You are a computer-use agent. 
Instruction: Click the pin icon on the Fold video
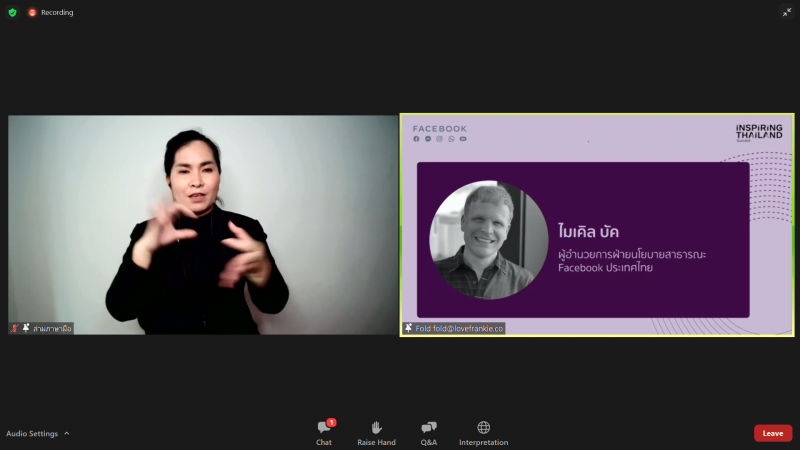pos(408,328)
